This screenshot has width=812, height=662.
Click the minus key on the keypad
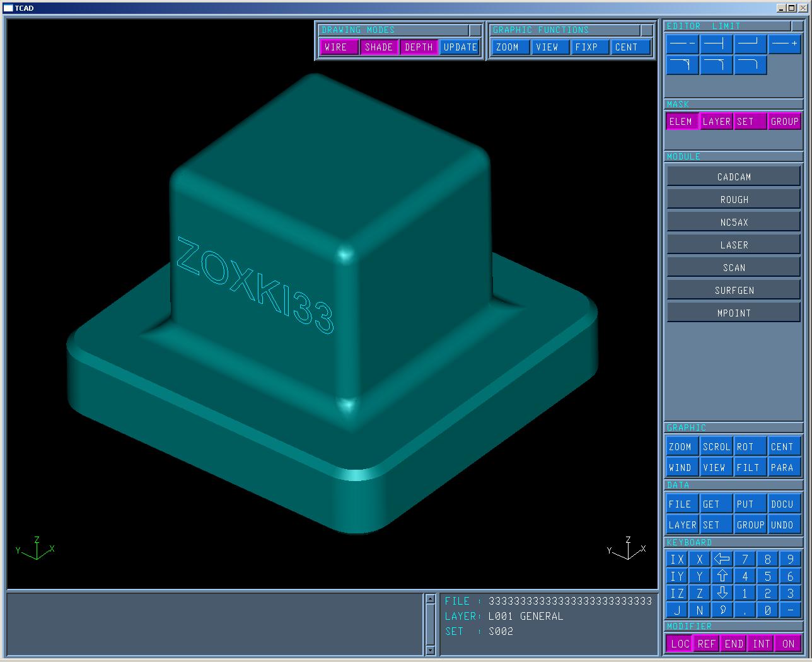click(790, 610)
